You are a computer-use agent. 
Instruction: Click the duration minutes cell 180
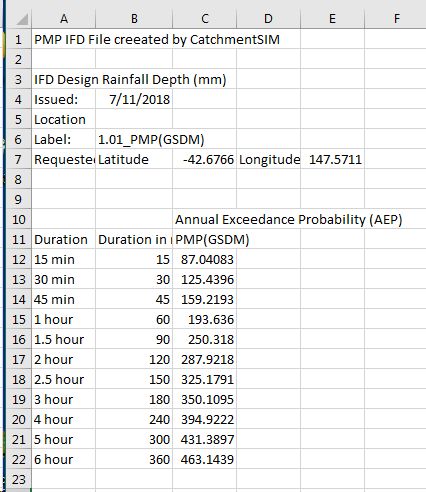pos(134,399)
